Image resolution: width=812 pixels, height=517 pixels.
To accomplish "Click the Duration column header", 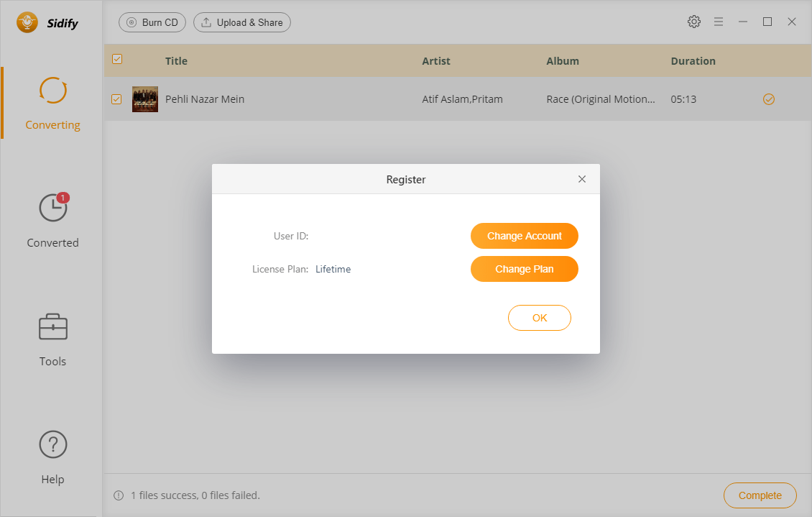I will 693,61.
